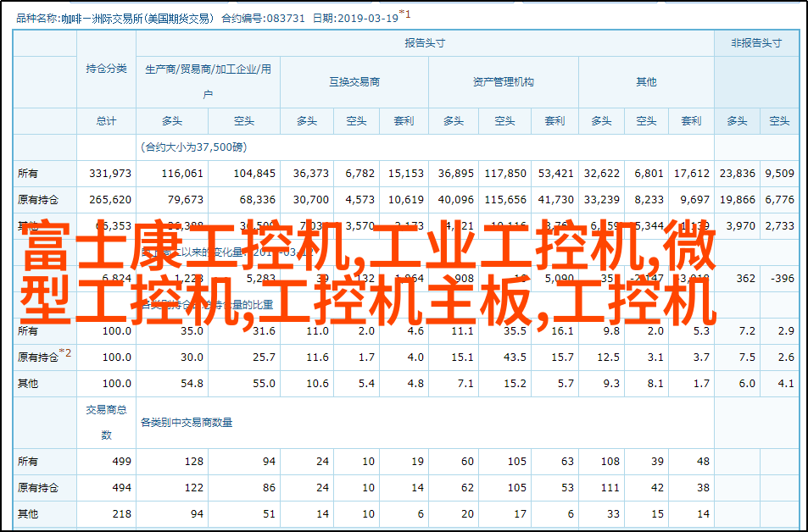Click the 生产商/贸易商/加工企业/用户 column group header
The width and height of the screenshot is (808, 532).
[209, 82]
